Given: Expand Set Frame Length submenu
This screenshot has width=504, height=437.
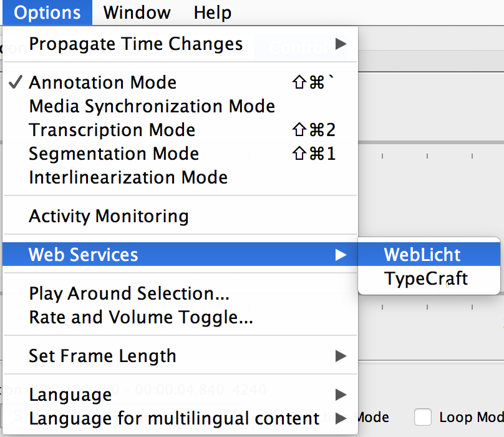Looking at the screenshot, I should [180, 356].
